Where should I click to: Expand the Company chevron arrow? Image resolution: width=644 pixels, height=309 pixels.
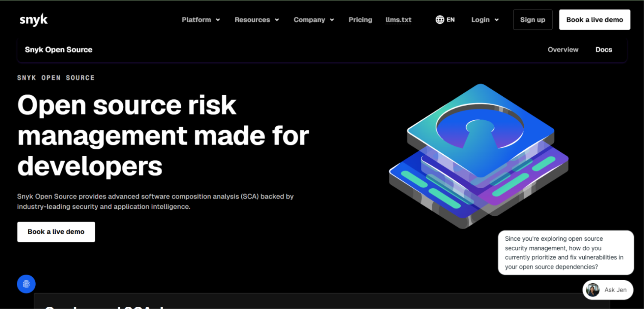tap(332, 20)
